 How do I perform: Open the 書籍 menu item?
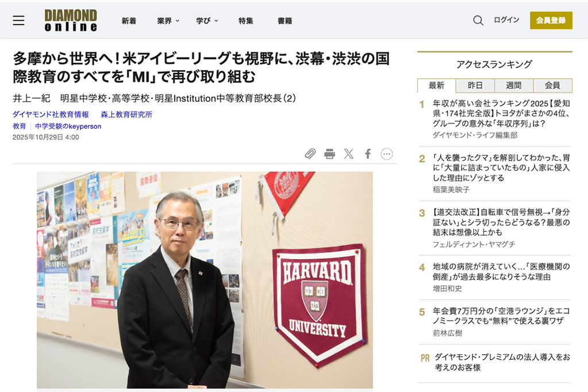285,21
